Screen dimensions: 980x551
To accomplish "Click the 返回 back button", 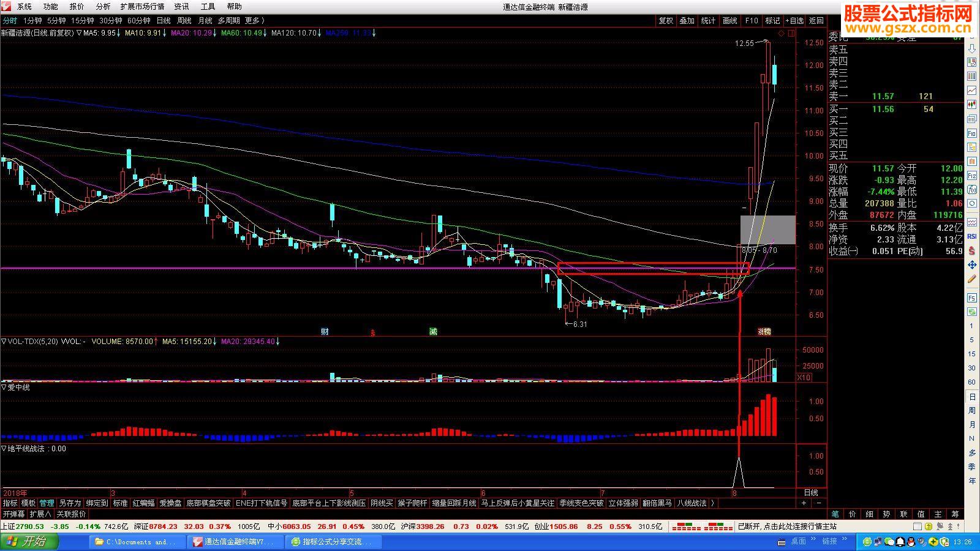I will point(816,21).
